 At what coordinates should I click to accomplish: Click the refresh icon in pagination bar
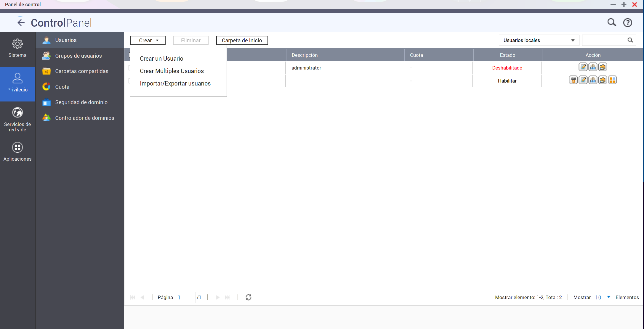tap(248, 297)
